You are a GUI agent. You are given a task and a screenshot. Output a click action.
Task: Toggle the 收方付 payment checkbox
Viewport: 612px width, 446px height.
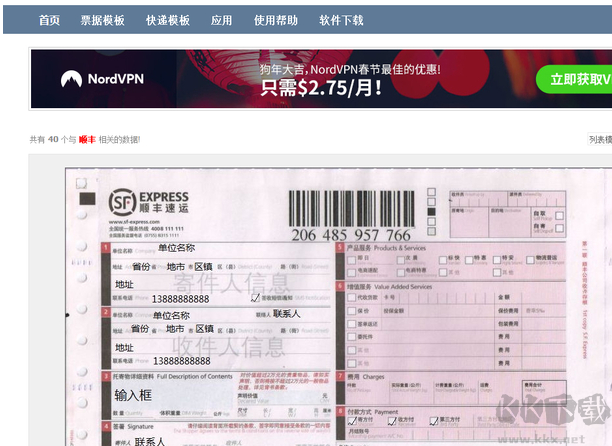[392, 420]
